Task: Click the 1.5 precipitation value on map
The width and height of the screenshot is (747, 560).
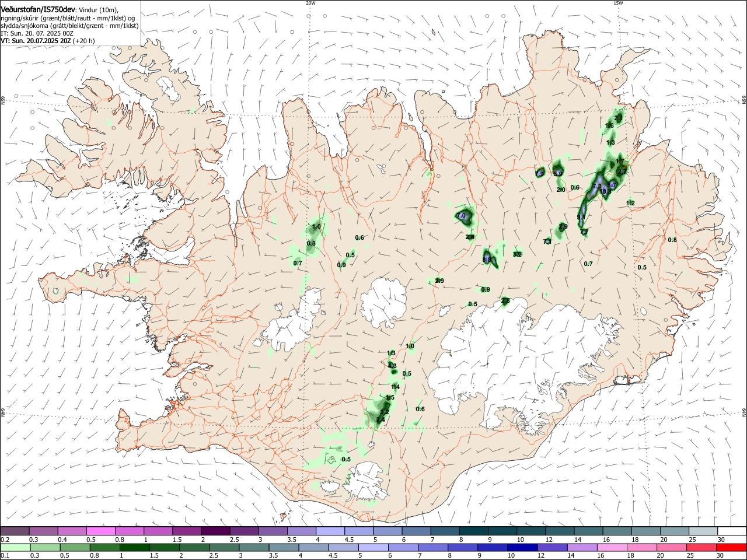Action: 390,398
